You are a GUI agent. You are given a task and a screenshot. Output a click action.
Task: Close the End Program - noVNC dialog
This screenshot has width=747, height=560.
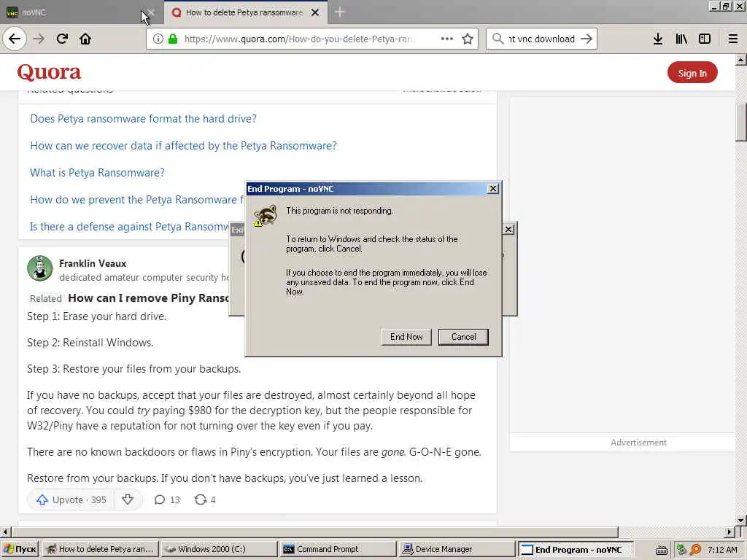[493, 189]
